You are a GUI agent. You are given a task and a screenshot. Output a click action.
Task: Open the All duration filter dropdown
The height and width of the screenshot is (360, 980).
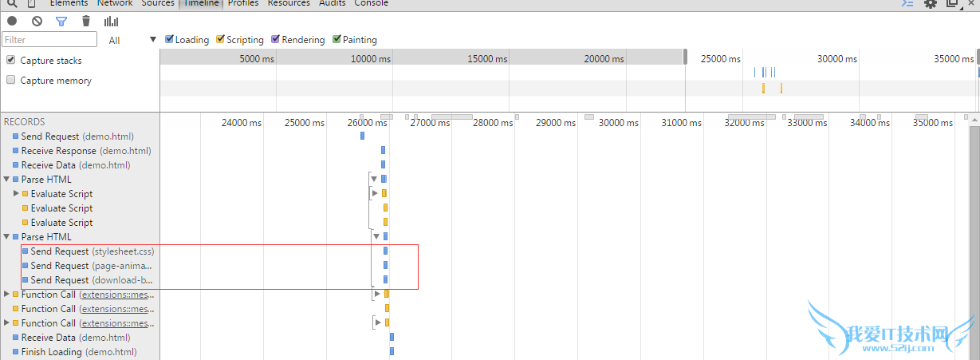133,40
